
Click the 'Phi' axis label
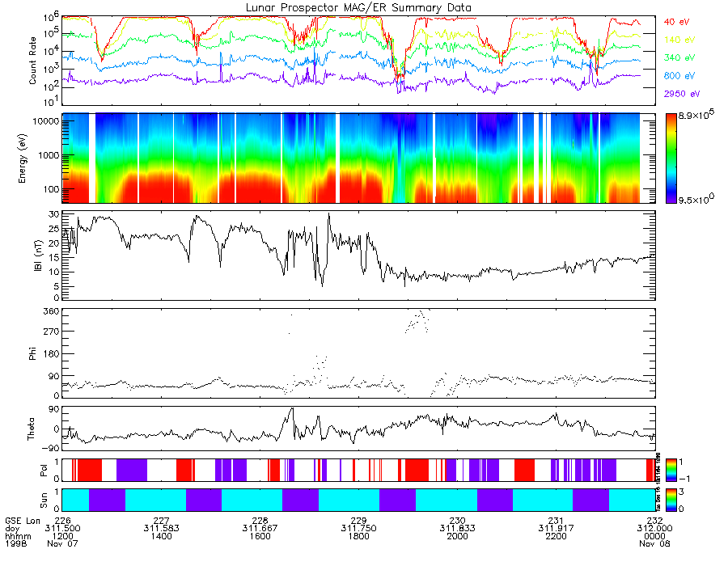[x=32, y=353]
